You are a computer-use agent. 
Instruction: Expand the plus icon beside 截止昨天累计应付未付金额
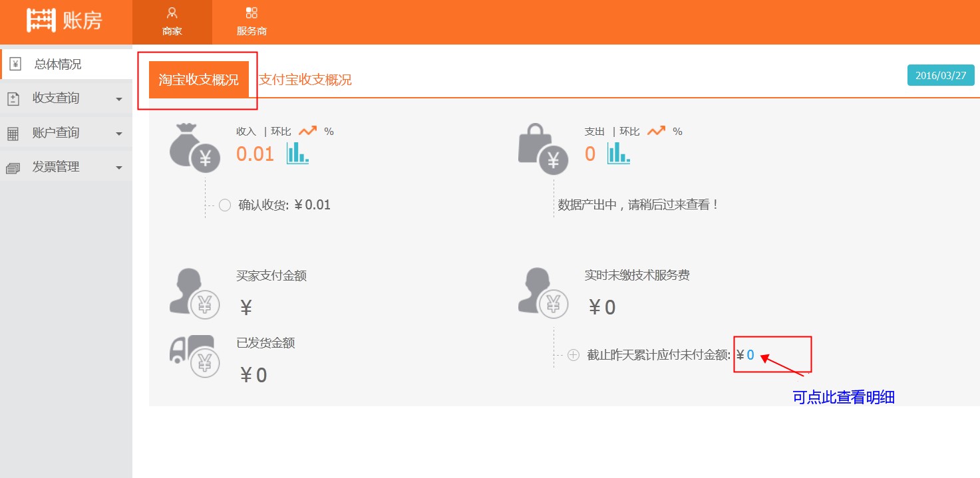click(x=573, y=355)
